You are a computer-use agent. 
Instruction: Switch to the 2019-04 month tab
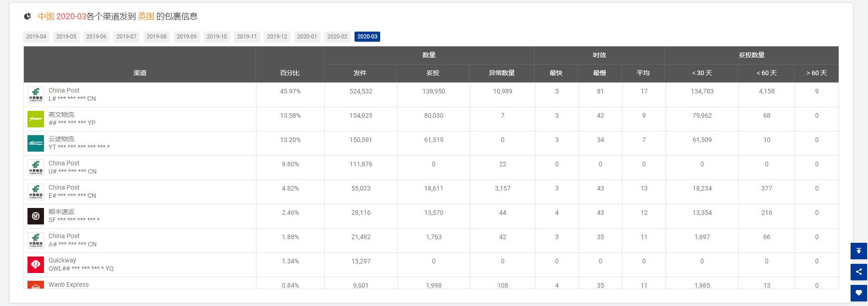[36, 37]
